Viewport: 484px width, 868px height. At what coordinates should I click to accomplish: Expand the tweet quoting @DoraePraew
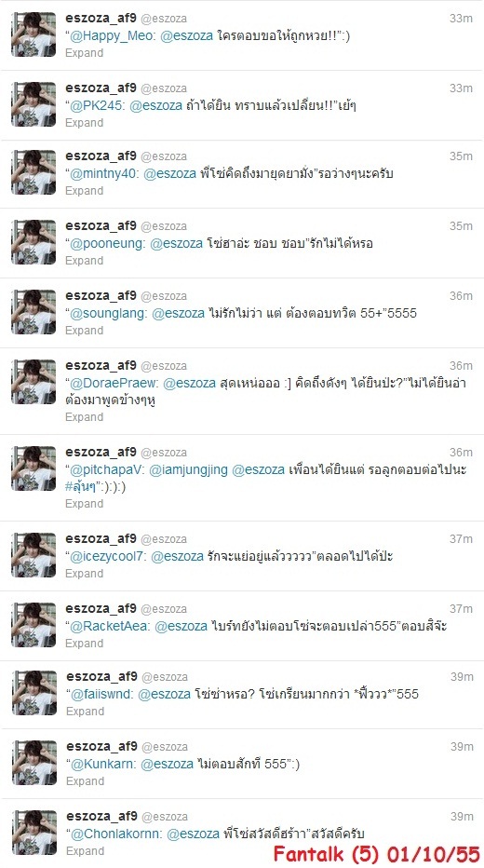(x=84, y=417)
